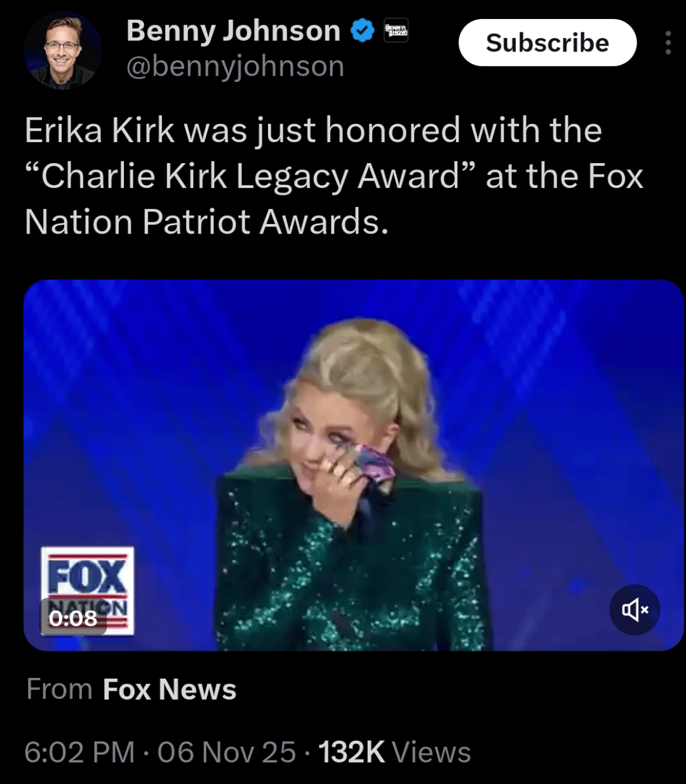The image size is (686, 784).
Task: Open the Fox News source link
Action: point(170,689)
